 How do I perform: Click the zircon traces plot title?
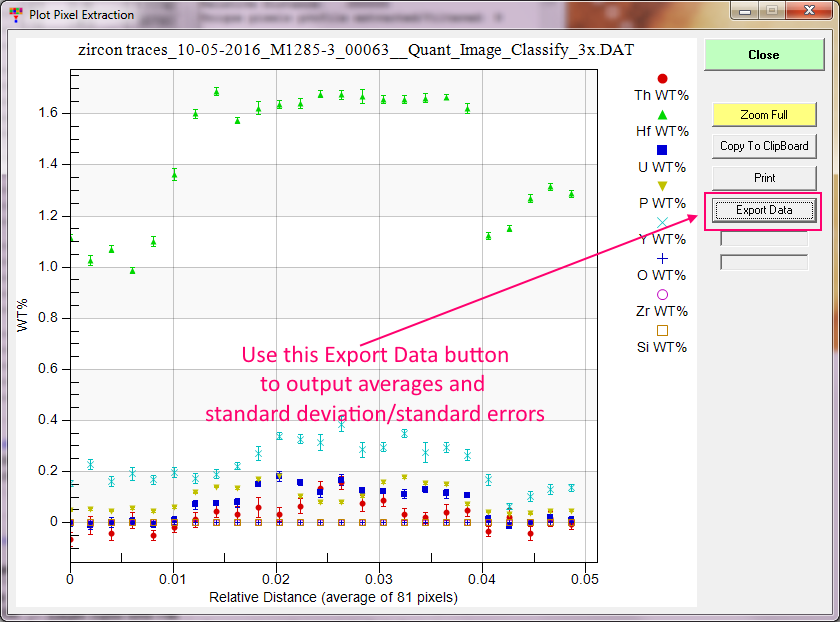click(x=355, y=49)
